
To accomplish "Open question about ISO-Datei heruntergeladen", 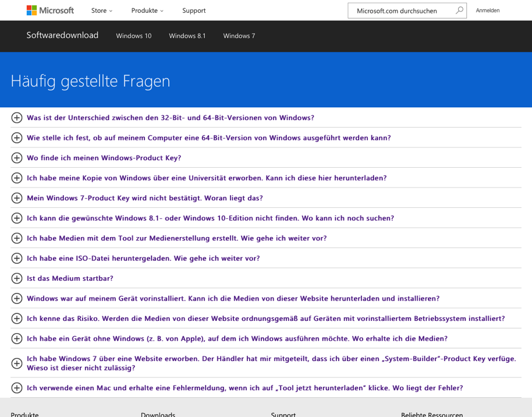I will (x=143, y=259).
